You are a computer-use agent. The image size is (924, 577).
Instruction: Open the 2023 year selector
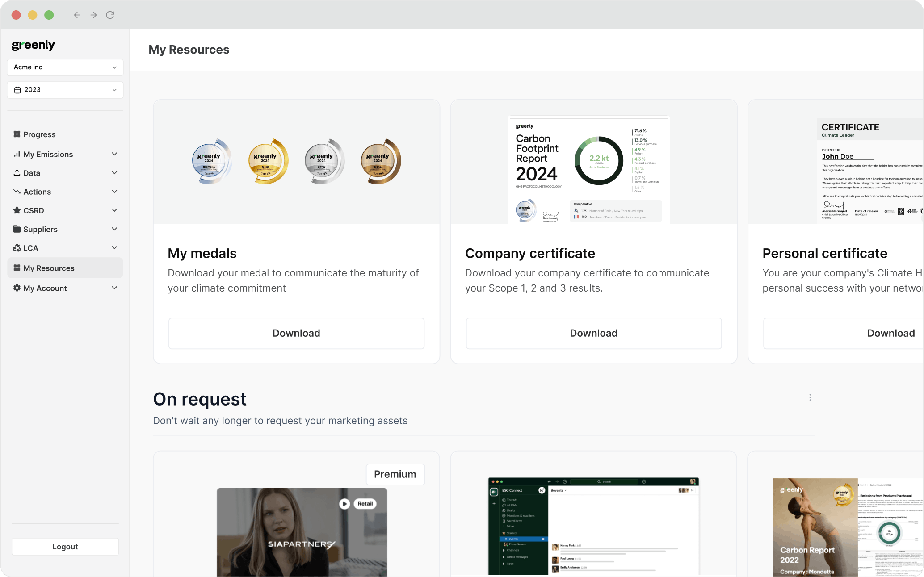65,90
